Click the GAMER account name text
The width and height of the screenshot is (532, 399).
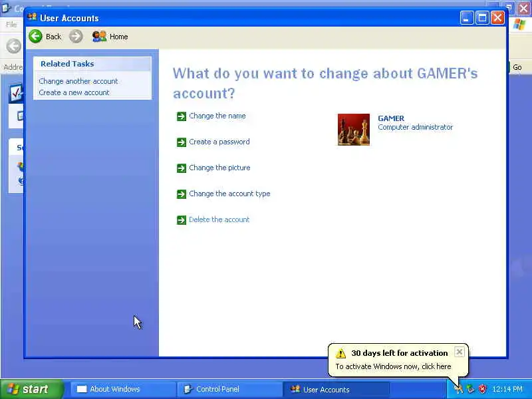(x=391, y=118)
